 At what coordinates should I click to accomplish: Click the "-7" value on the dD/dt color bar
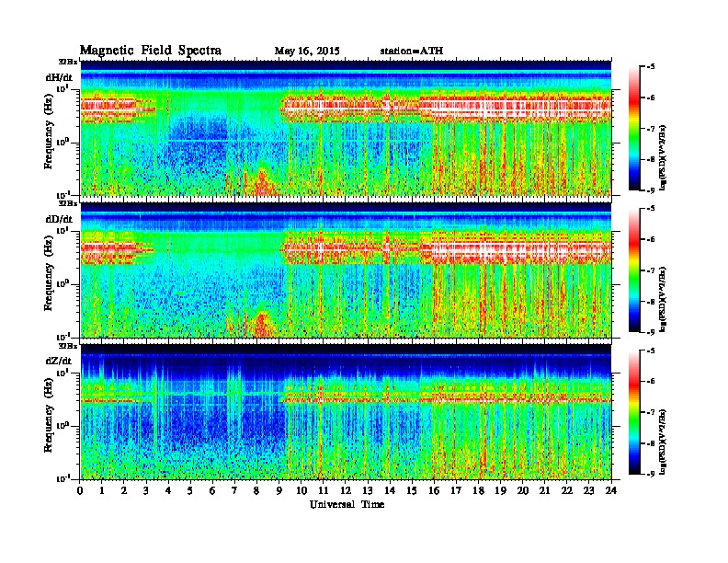[x=651, y=270]
